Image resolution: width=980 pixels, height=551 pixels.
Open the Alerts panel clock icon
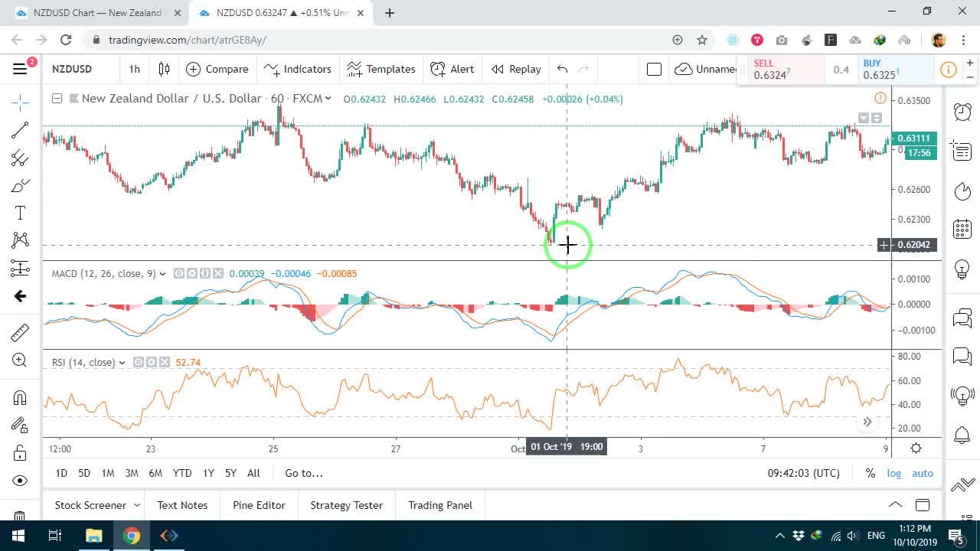962,112
